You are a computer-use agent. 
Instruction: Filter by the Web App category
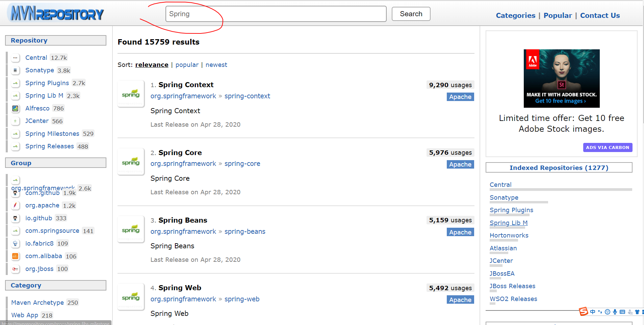25,315
